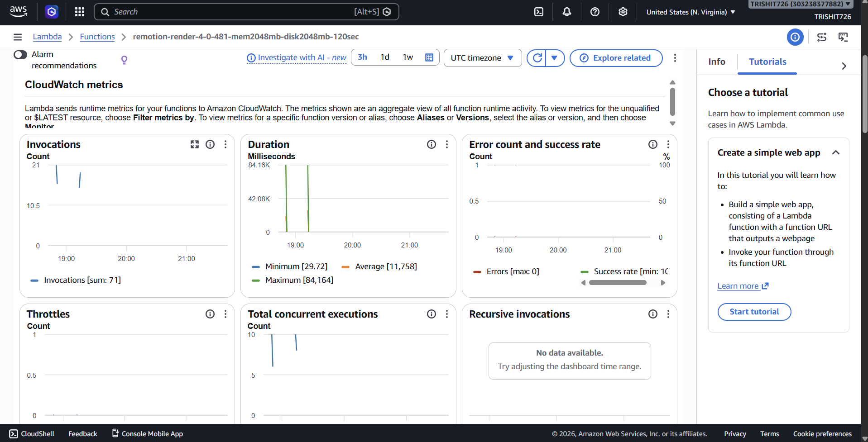Open the refresh interval dropdown arrow
This screenshot has width=868, height=442.
[555, 58]
